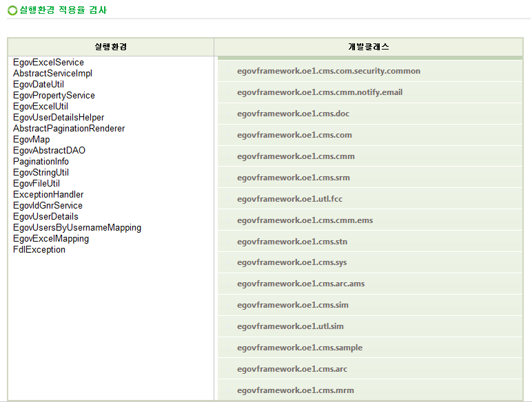The image size is (532, 402).
Task: Click the 개발클래스 column header
Action: pyautogui.click(x=369, y=47)
